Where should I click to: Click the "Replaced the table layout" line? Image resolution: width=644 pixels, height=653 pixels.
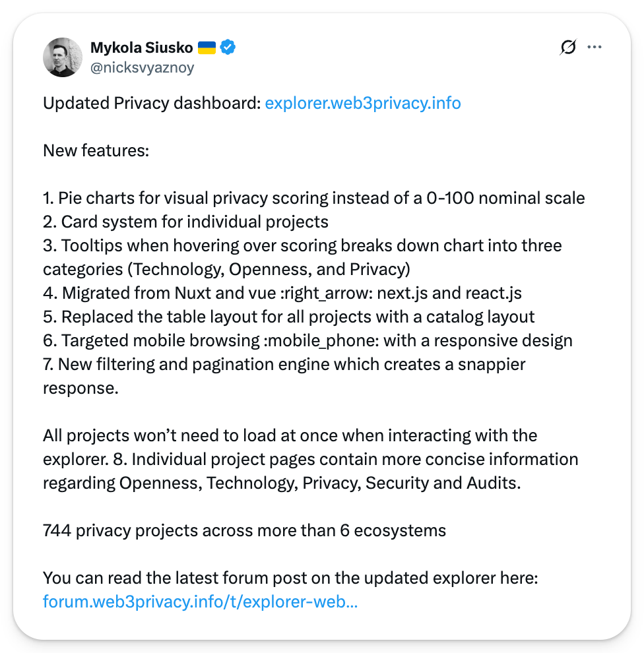(288, 317)
